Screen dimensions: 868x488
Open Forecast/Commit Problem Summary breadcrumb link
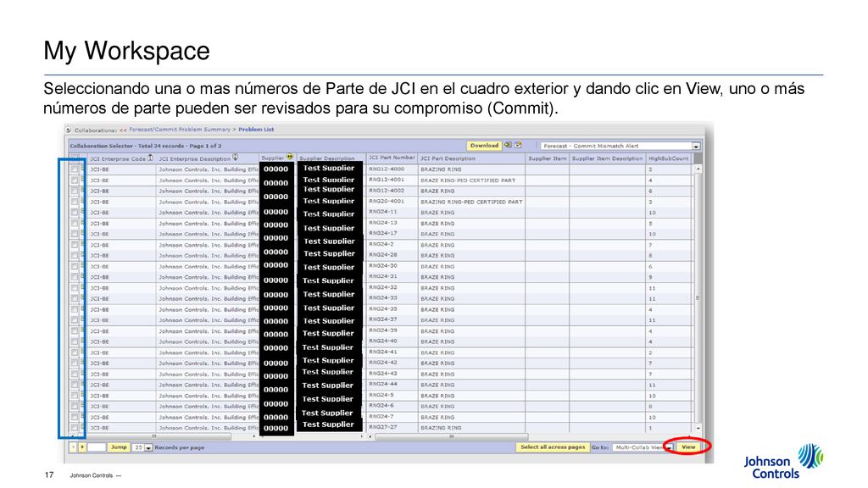tap(180, 130)
